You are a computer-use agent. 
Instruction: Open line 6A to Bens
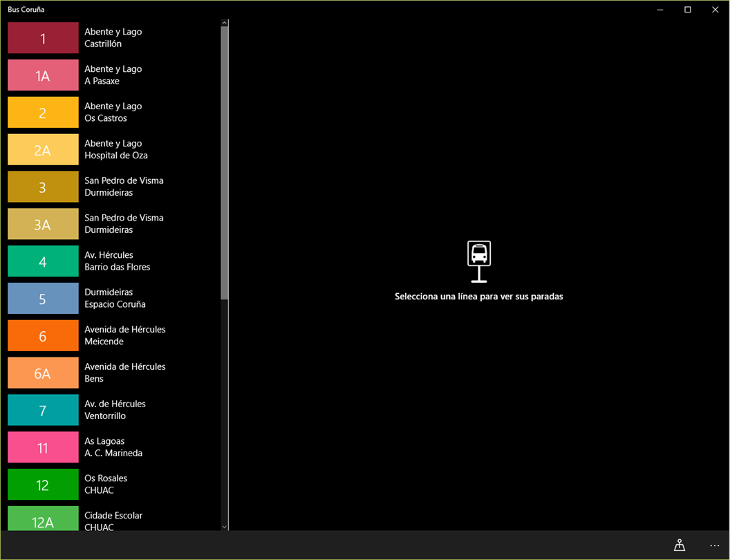(x=43, y=373)
